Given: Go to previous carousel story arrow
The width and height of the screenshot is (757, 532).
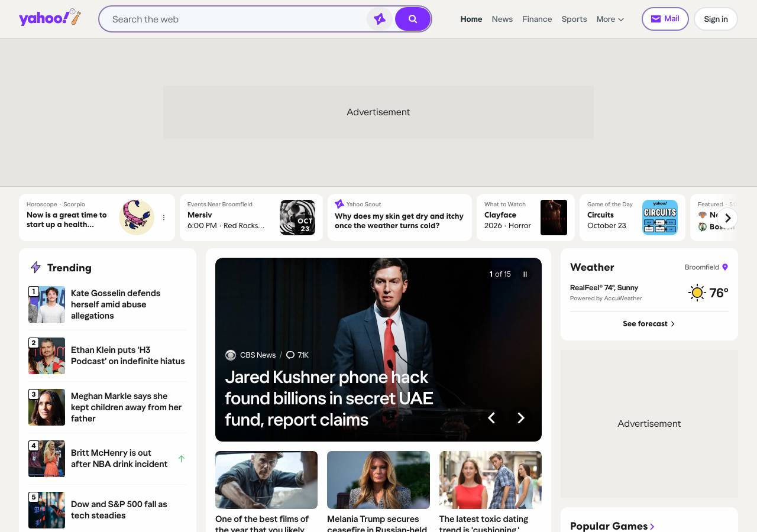Looking at the screenshot, I should 491,418.
